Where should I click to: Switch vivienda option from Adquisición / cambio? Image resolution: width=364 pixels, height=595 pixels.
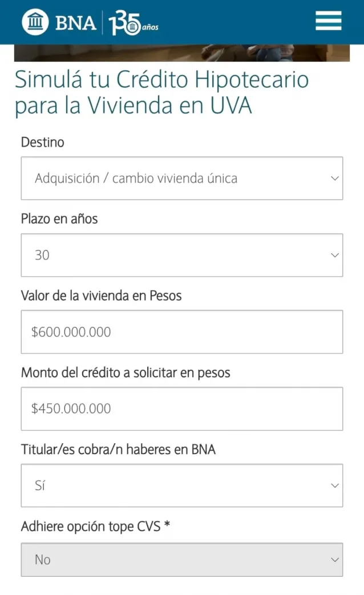click(182, 178)
